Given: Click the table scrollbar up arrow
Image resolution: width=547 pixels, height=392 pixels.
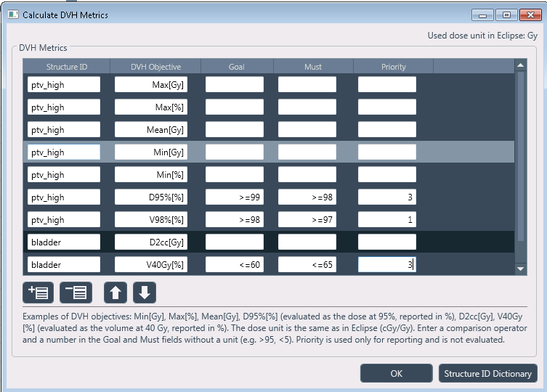Looking at the screenshot, I should point(521,65).
